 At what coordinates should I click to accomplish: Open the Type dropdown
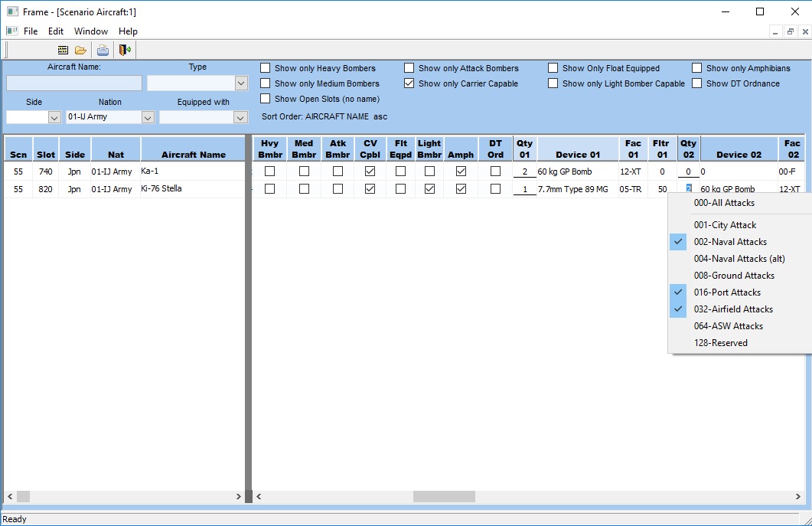240,83
